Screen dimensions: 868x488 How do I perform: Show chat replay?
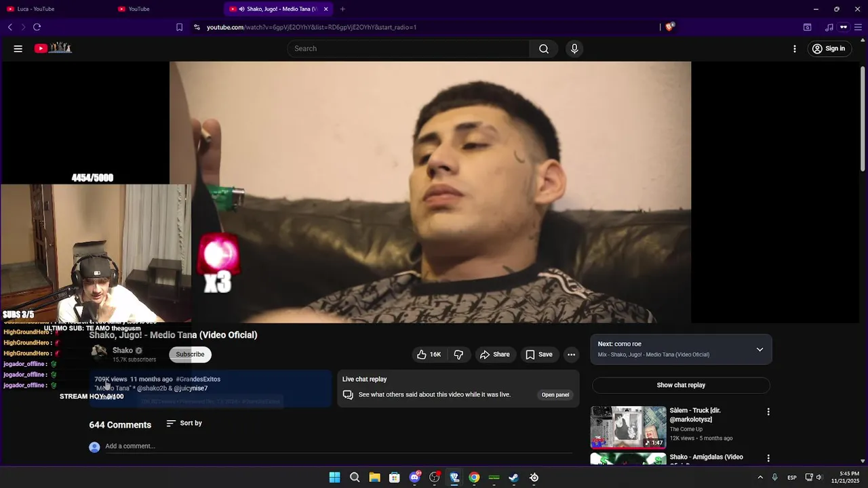[681, 385]
